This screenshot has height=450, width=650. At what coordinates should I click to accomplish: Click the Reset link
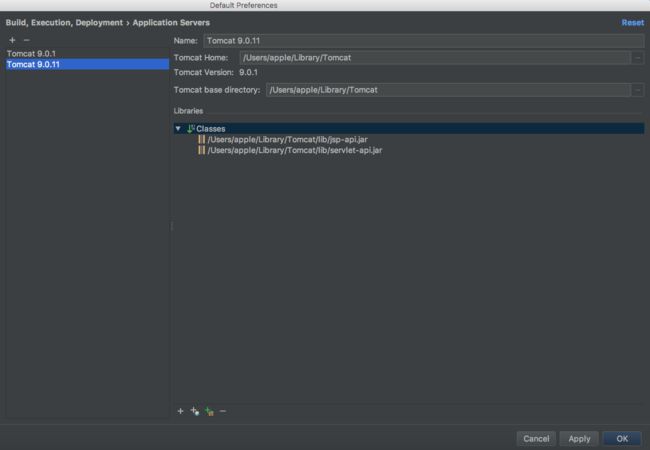click(633, 23)
